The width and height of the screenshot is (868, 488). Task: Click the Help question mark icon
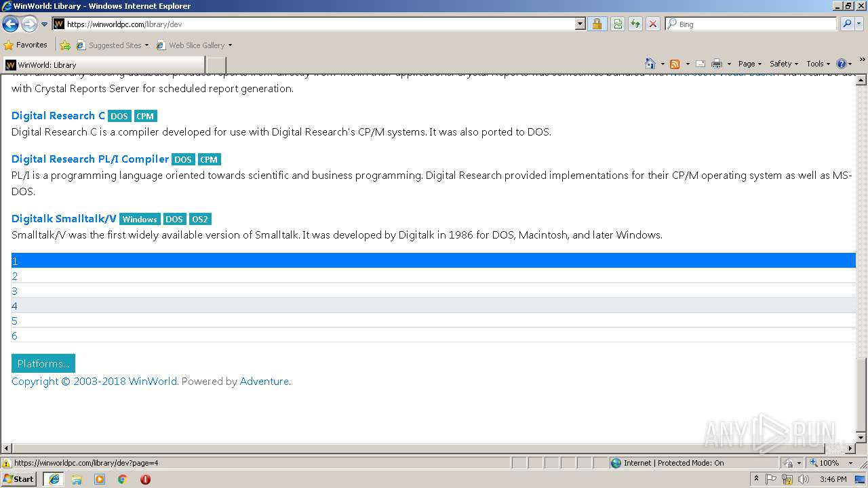pyautogui.click(x=841, y=64)
